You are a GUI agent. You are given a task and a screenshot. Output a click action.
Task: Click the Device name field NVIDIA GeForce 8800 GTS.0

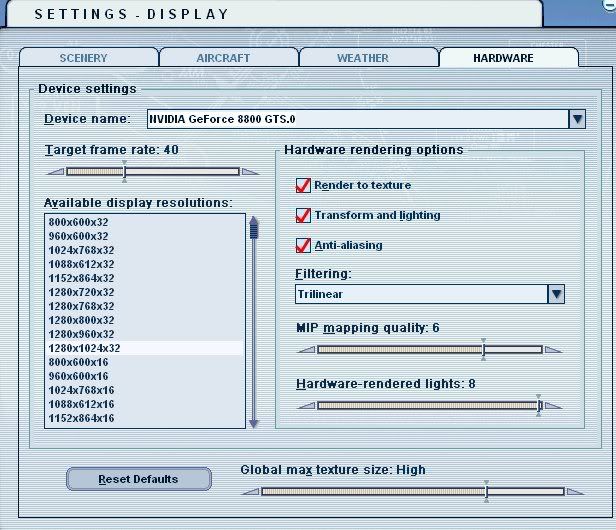click(358, 119)
